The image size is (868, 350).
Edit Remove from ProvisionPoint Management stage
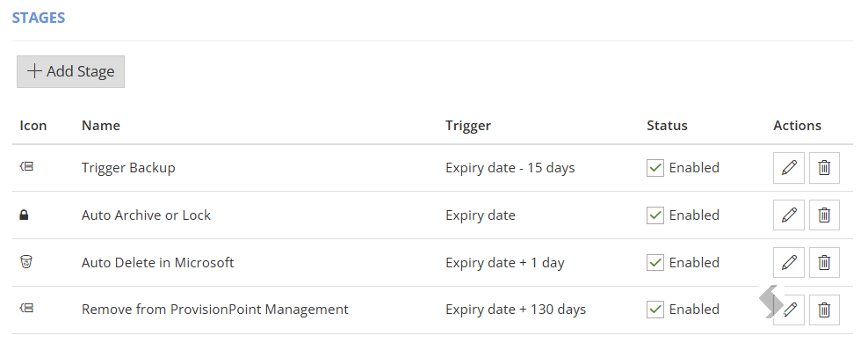(791, 310)
